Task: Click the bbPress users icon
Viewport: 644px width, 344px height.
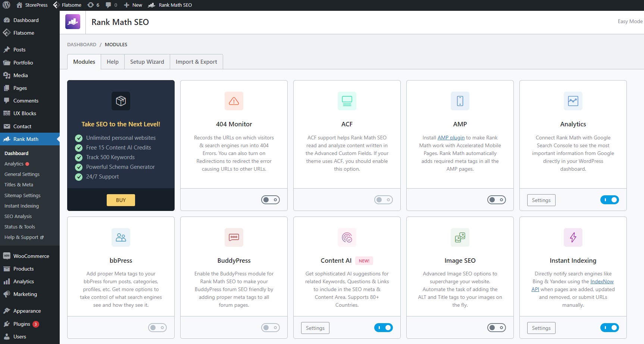Action: click(x=121, y=237)
